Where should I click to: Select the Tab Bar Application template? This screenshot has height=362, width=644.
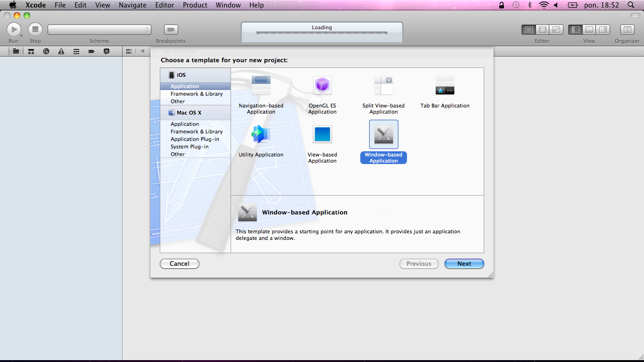[x=445, y=86]
